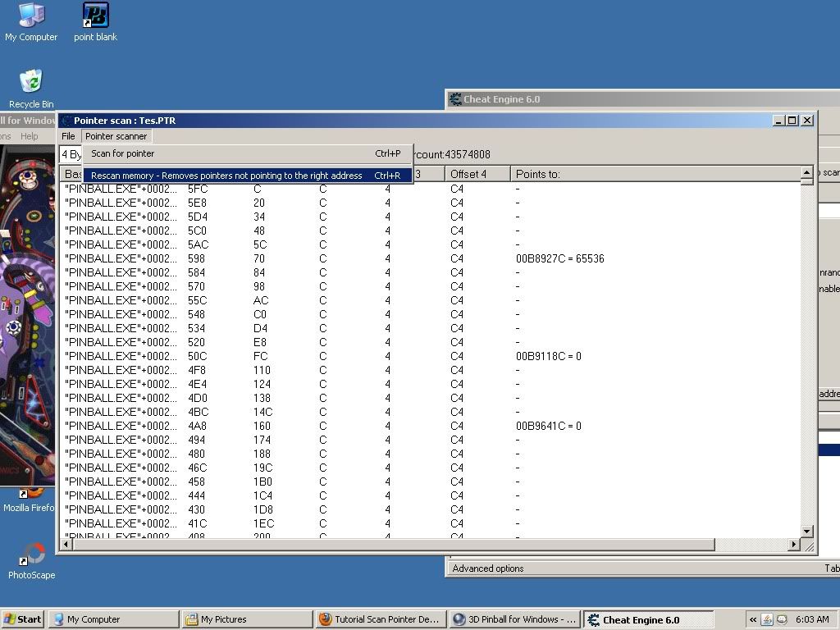Click the Start button
Image resolution: width=840 pixels, height=630 pixels.
(22, 619)
